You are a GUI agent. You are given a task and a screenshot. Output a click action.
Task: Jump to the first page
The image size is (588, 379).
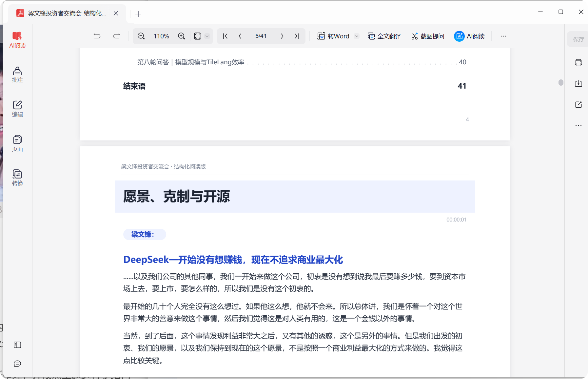pos(225,36)
